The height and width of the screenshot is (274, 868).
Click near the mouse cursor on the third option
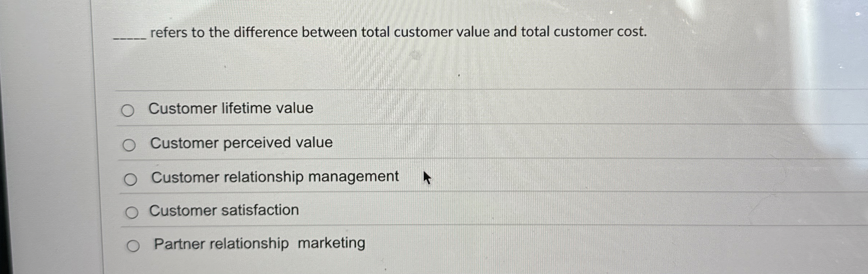click(427, 179)
